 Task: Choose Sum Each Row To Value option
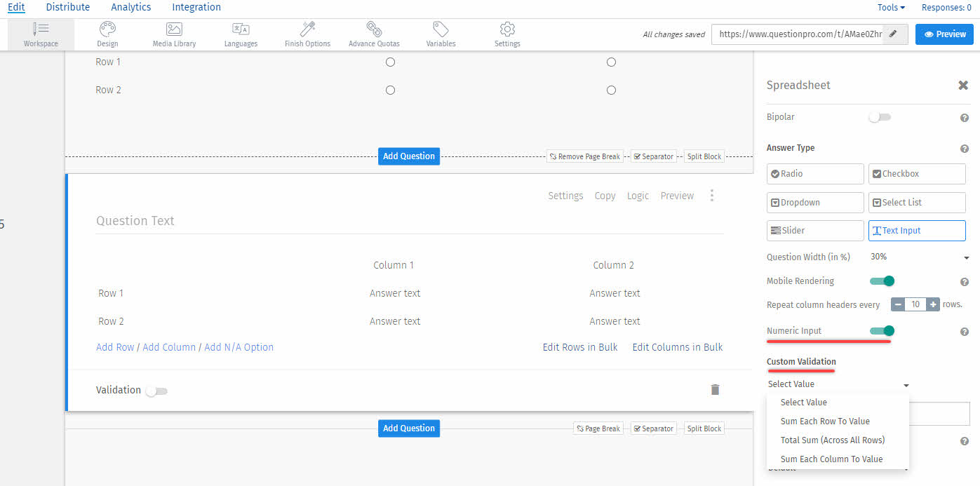(824, 421)
